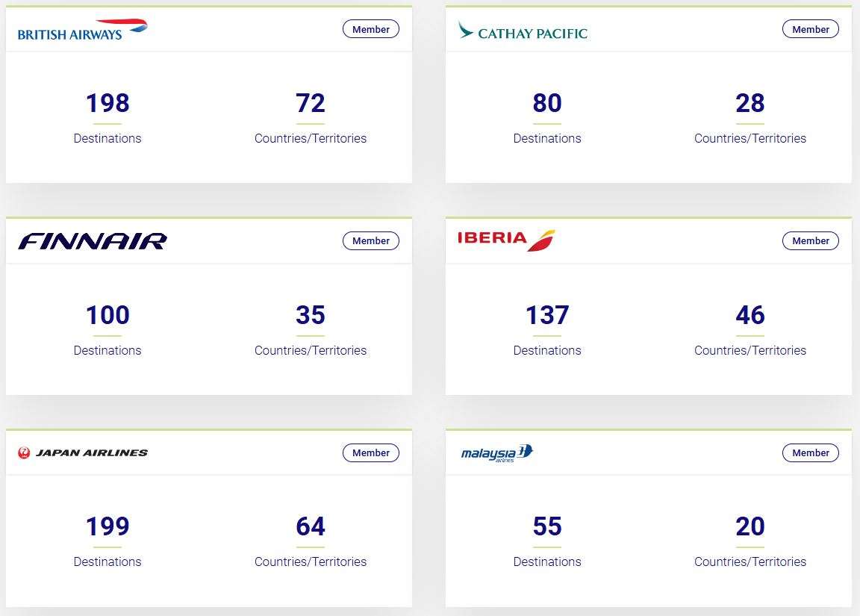Open the Malaysia Airlines logo
Viewport: 860px width, 616px height.
(497, 453)
